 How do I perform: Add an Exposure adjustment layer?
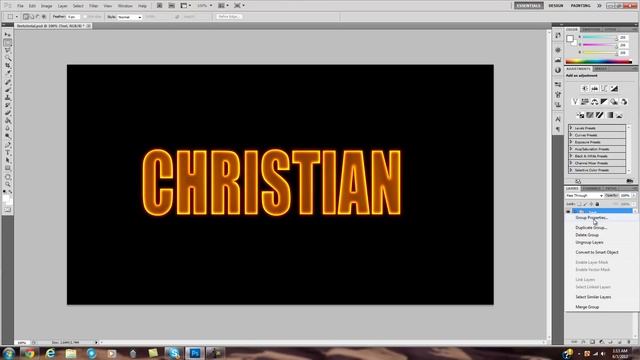point(614,89)
